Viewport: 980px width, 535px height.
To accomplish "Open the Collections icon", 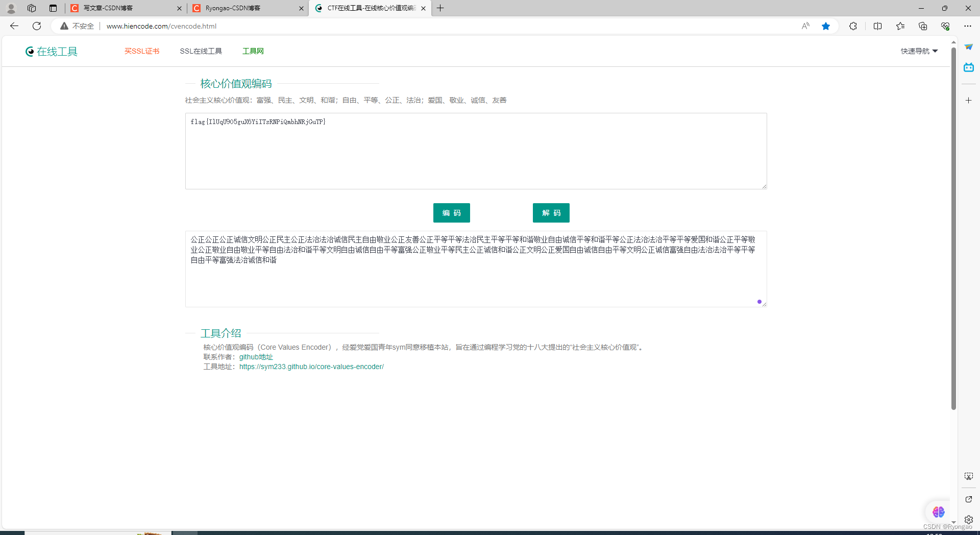I will [x=923, y=26].
